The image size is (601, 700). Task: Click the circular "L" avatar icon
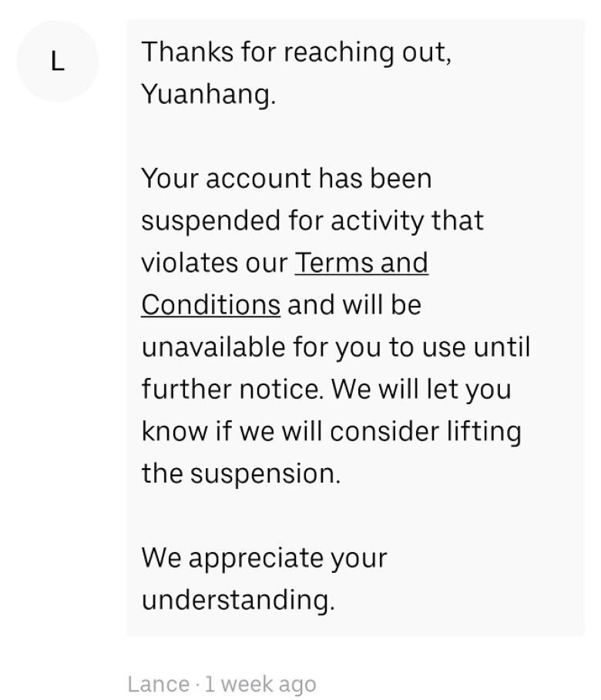[58, 61]
